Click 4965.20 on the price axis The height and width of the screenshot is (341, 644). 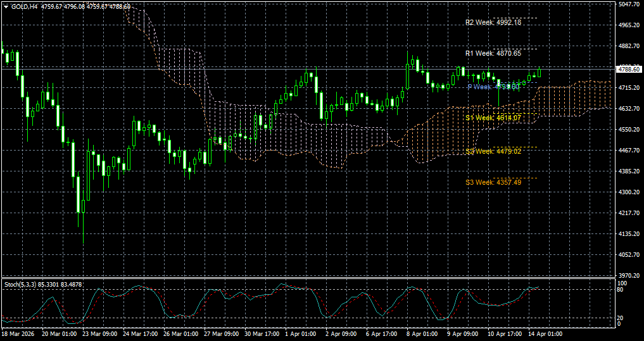629,25
